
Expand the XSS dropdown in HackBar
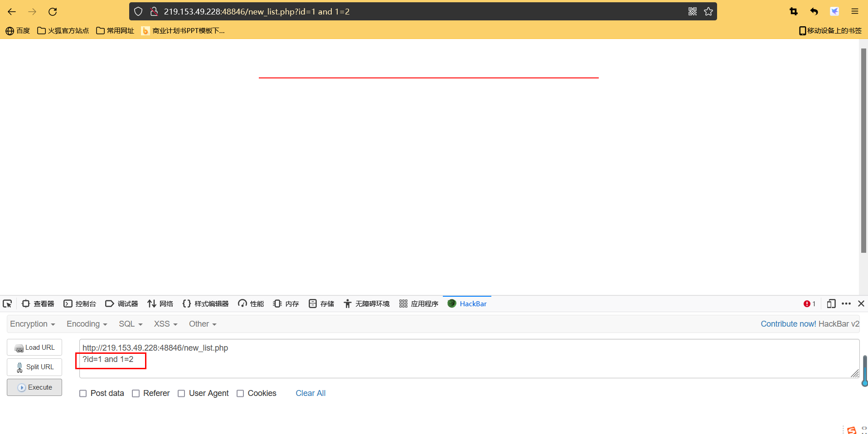[x=165, y=324]
